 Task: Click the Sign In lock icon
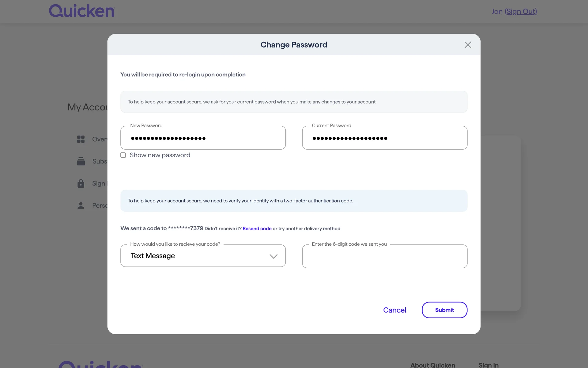tap(81, 183)
